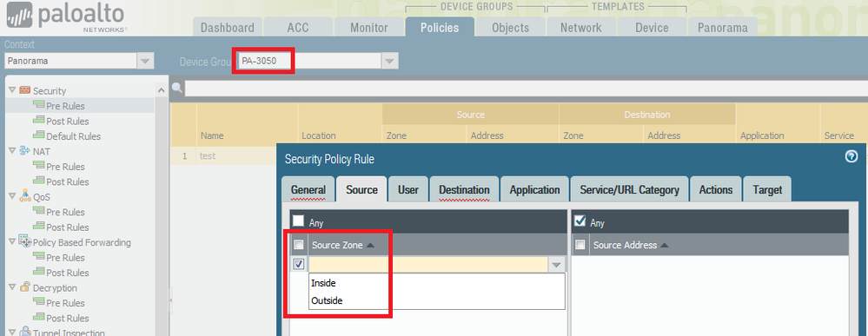
Task: Click the Security Pre Rules row icon
Action: pyautogui.click(x=39, y=104)
